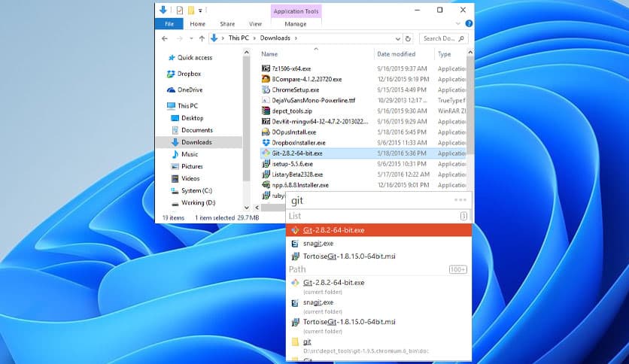This screenshot has height=364, width=629.
Task: Select the DOpusInstall.exe icon
Action: (266, 132)
